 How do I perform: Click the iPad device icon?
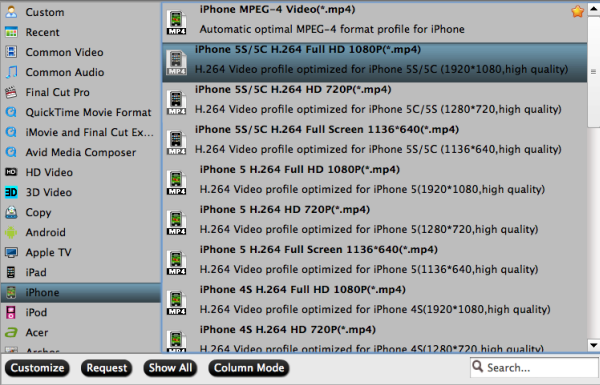[11, 272]
